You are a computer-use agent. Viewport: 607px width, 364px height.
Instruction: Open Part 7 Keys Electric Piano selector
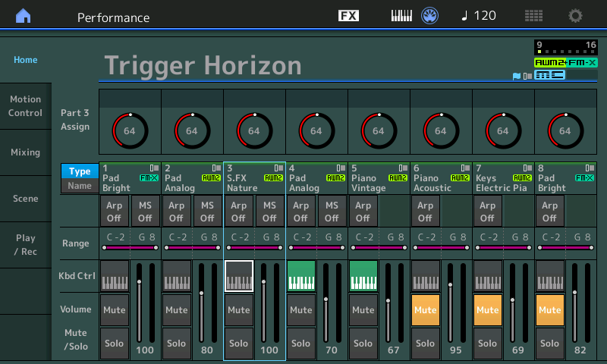503,177
